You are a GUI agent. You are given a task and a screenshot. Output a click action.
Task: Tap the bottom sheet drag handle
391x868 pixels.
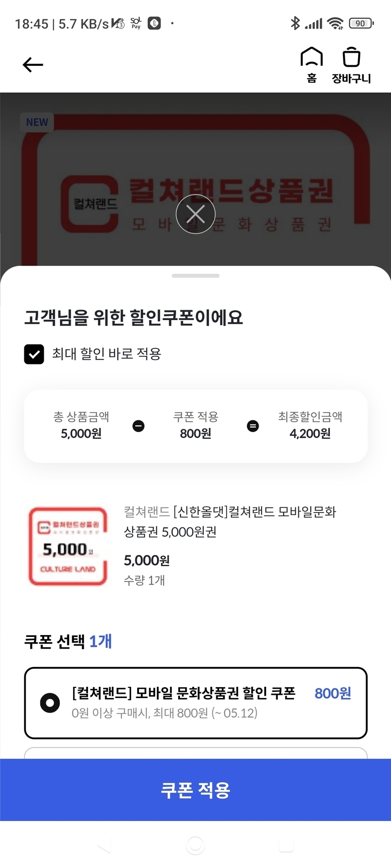click(x=195, y=276)
